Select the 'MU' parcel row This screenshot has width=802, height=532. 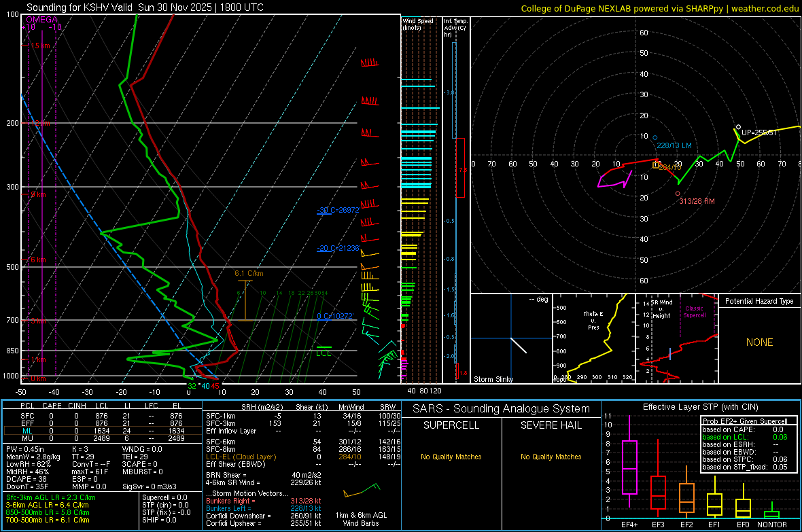pyautogui.click(x=103, y=438)
